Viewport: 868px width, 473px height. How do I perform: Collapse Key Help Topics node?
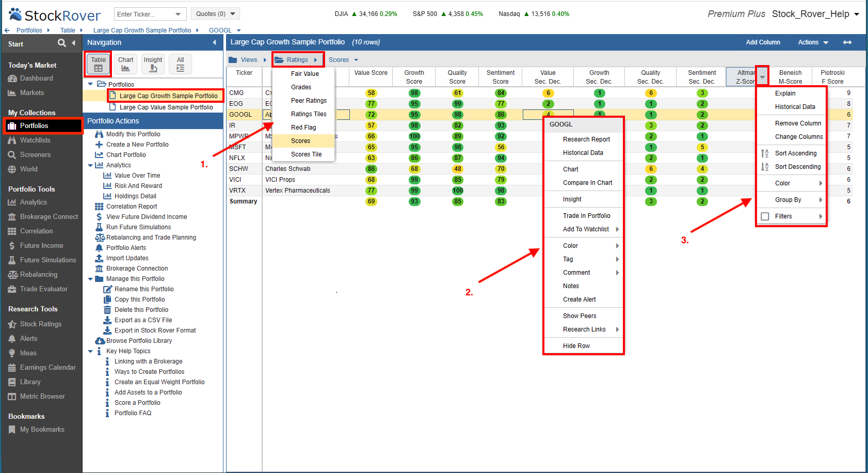point(91,351)
